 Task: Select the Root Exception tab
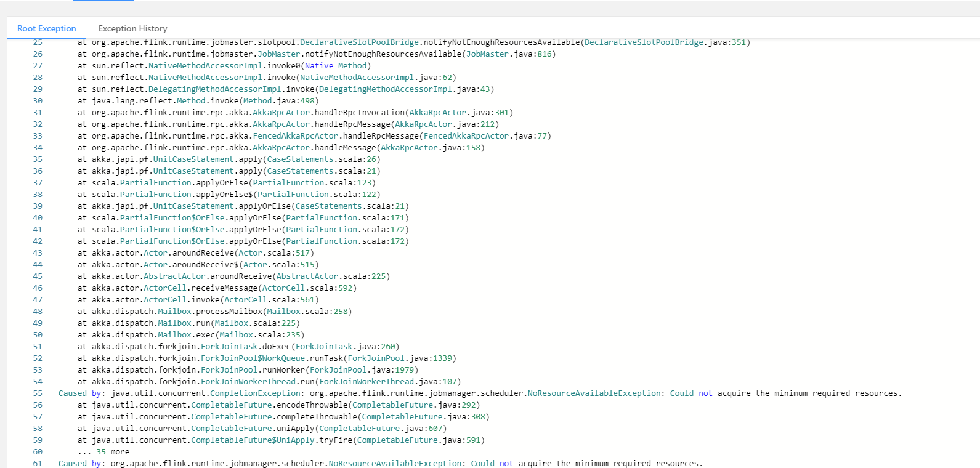pyautogui.click(x=47, y=28)
